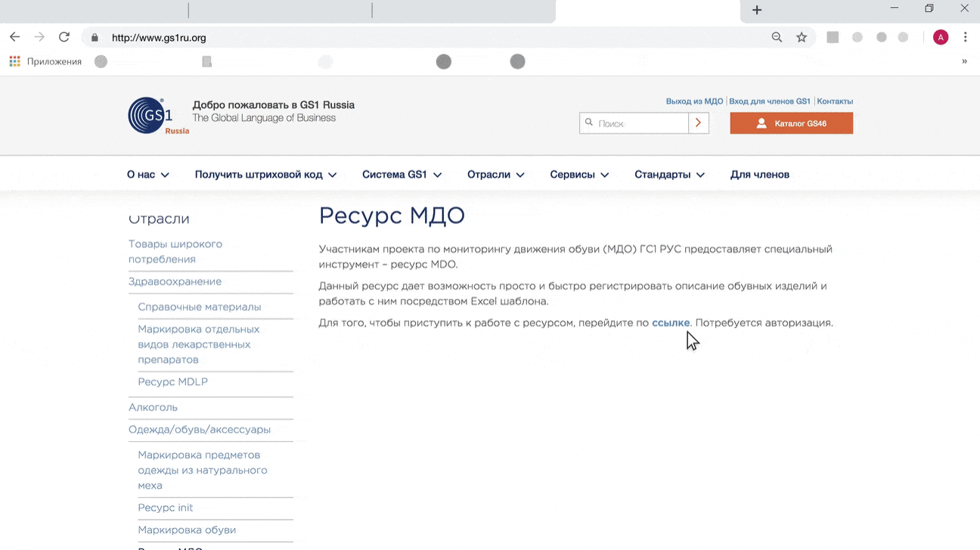Open the Chrome three-dot menu

tap(966, 37)
